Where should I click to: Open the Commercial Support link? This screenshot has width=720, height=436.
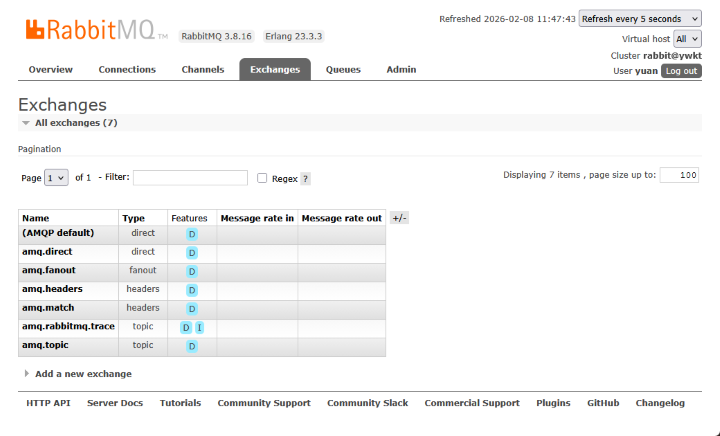coord(472,403)
